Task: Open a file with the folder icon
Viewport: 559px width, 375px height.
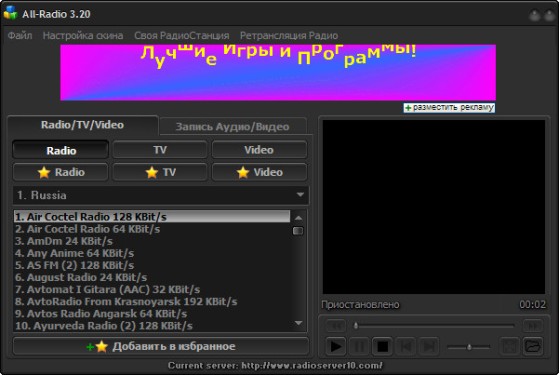Action: 533,346
